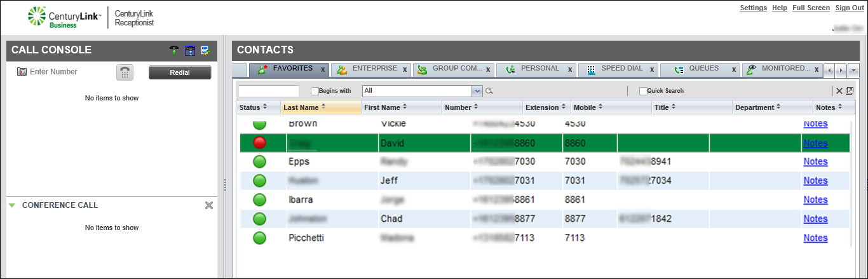
Task: Click the phone icon beside Enter Number
Action: pos(22,72)
